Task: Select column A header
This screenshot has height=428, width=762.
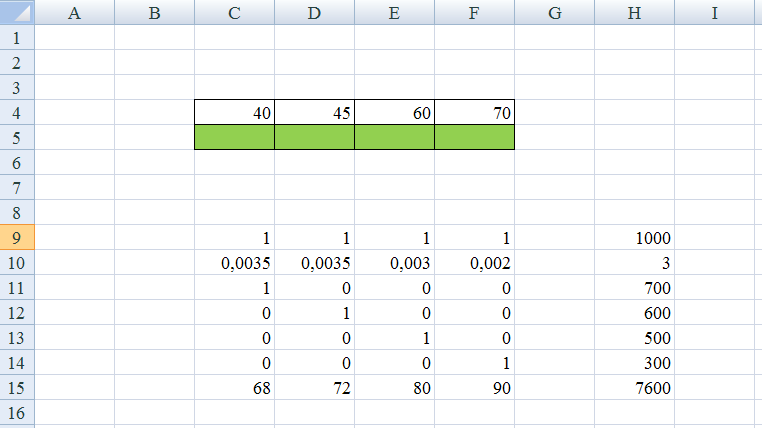Action: pyautogui.click(x=74, y=12)
